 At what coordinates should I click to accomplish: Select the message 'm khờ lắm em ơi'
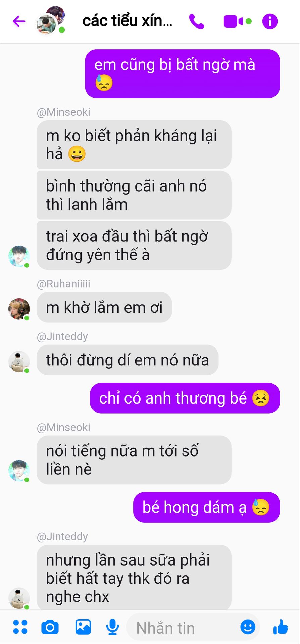tap(104, 307)
